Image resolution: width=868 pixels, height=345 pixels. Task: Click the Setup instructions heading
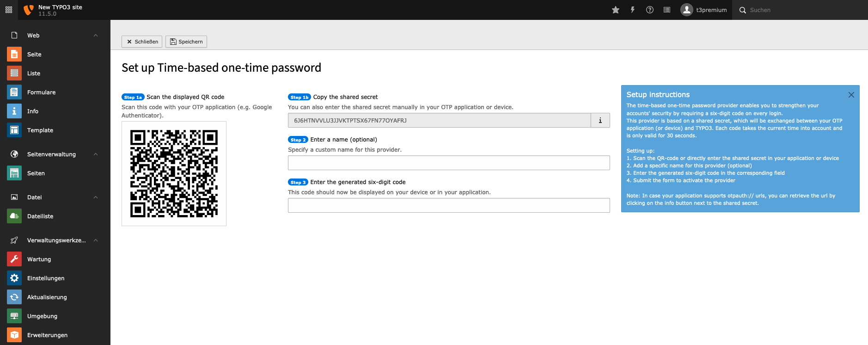tap(658, 94)
